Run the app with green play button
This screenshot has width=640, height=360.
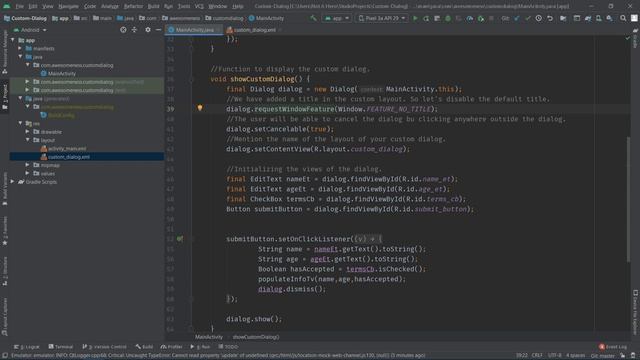[415, 18]
